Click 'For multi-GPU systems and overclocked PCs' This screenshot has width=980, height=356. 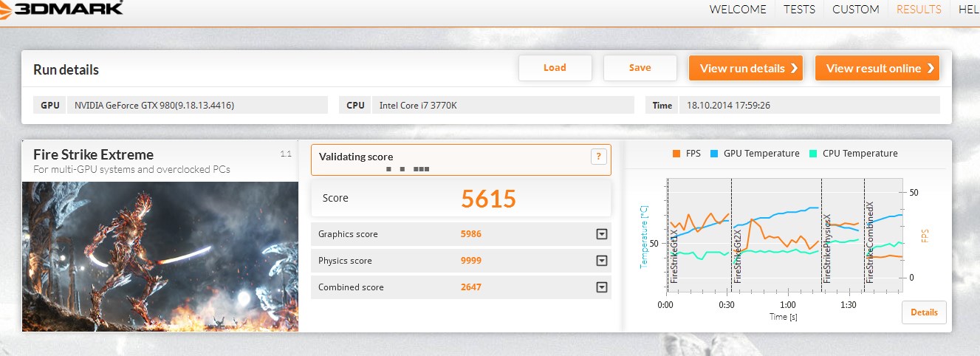tap(131, 170)
